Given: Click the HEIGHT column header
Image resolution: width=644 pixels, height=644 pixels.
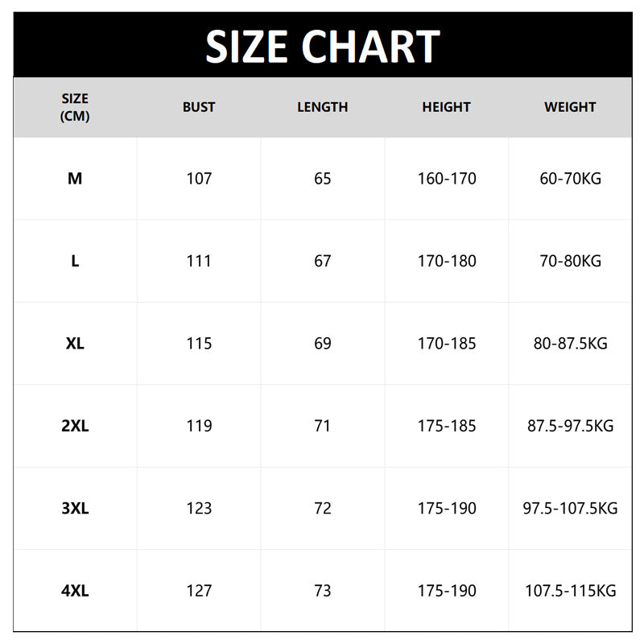Looking at the screenshot, I should point(446,107).
